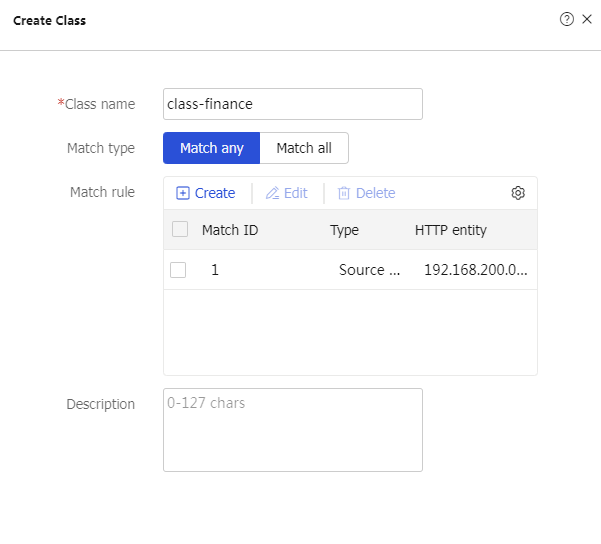Open the help question mark icon

[x=567, y=19]
